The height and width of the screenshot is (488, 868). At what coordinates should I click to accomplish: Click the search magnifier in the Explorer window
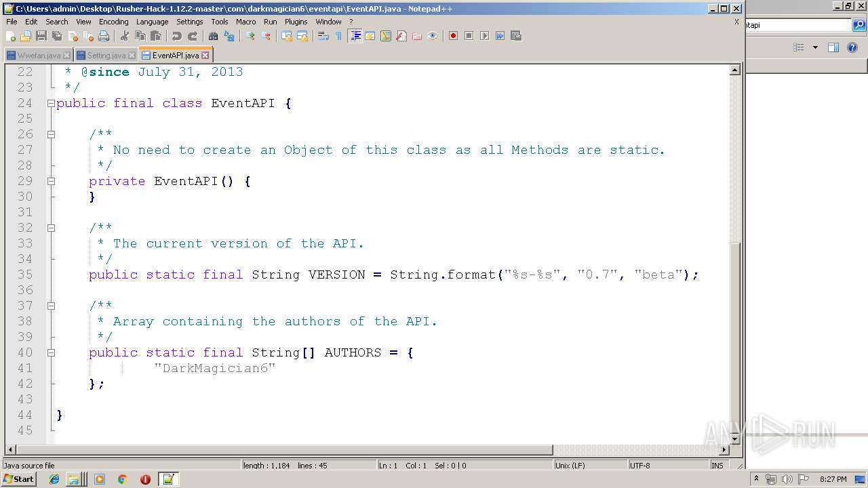(x=859, y=25)
